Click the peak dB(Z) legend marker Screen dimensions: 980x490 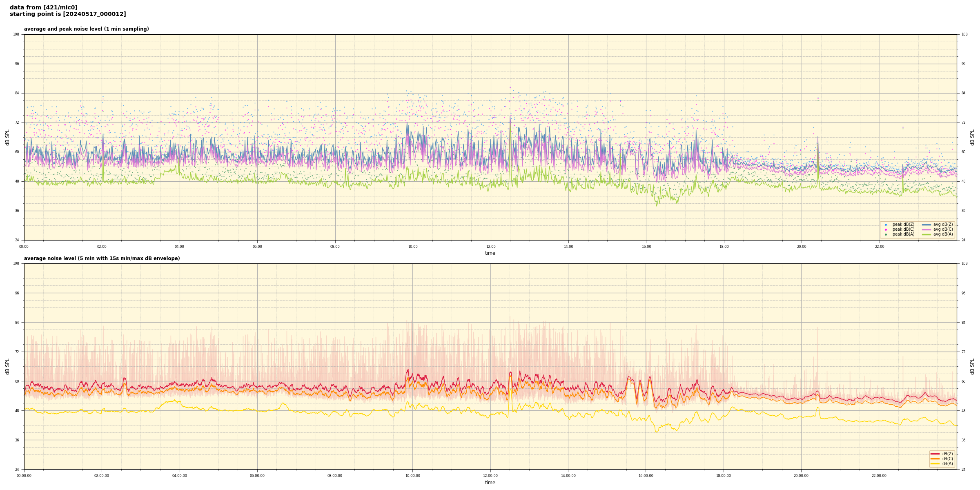click(x=886, y=225)
